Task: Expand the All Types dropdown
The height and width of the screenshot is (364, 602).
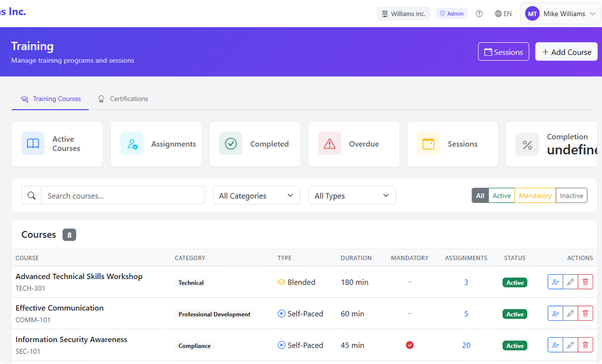Action: pos(351,195)
